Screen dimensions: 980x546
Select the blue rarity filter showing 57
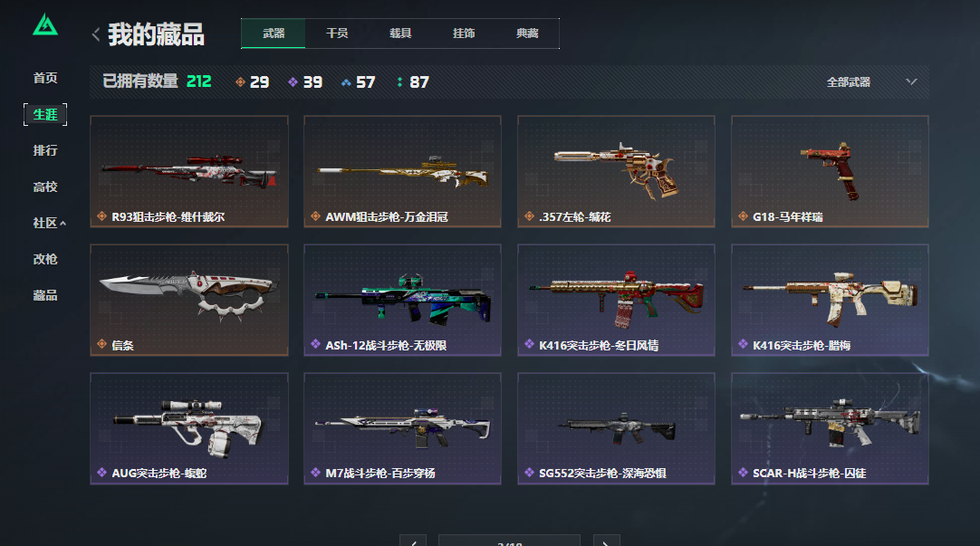pos(359,81)
